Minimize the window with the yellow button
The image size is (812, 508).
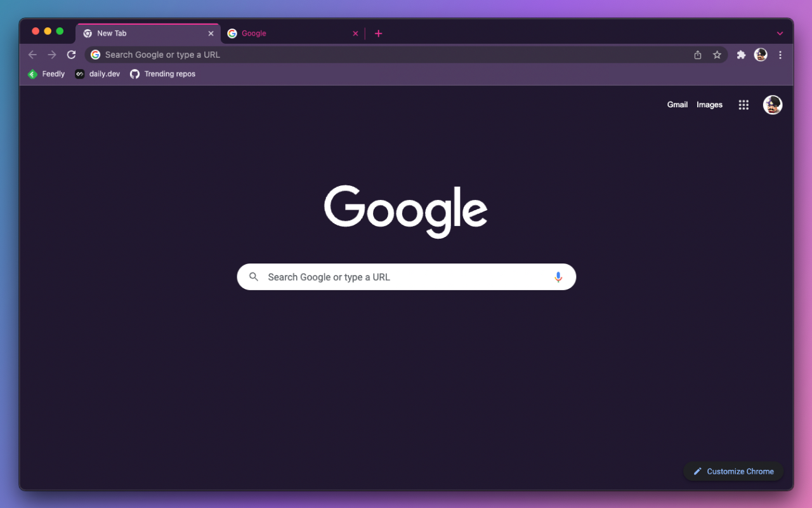[48, 31]
